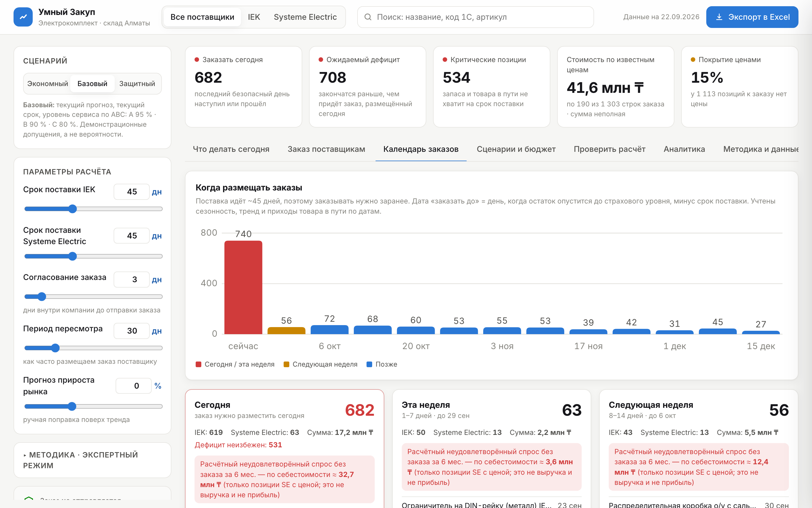Click the Покрытие ценами 15% card
The image size is (812, 508).
(x=740, y=87)
